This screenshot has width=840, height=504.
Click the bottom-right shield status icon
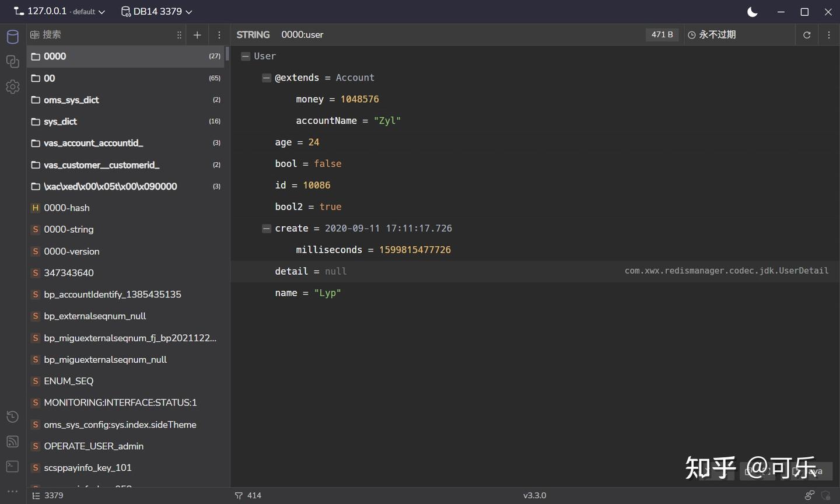pyautogui.click(x=826, y=495)
